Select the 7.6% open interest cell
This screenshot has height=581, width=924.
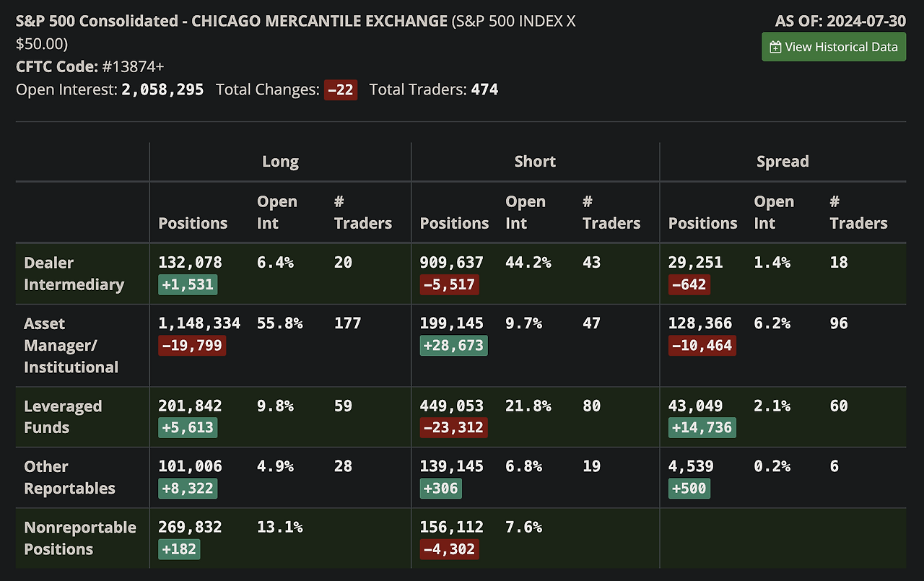524,527
